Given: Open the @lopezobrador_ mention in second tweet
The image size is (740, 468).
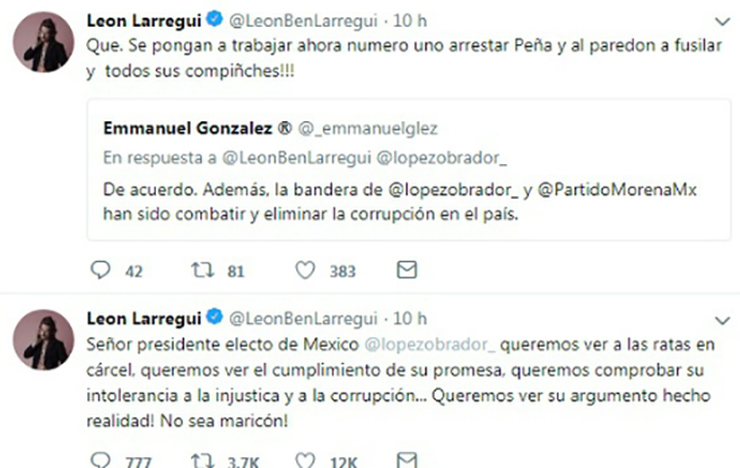Looking at the screenshot, I should tap(438, 346).
